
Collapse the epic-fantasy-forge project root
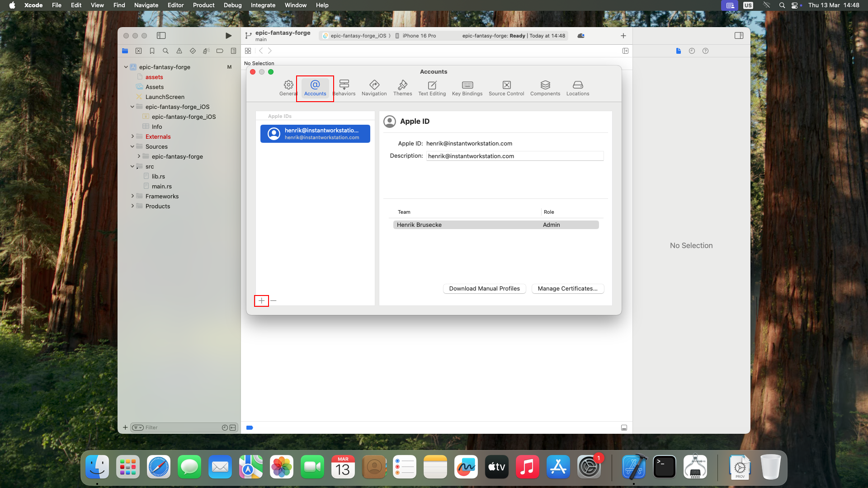tap(126, 67)
